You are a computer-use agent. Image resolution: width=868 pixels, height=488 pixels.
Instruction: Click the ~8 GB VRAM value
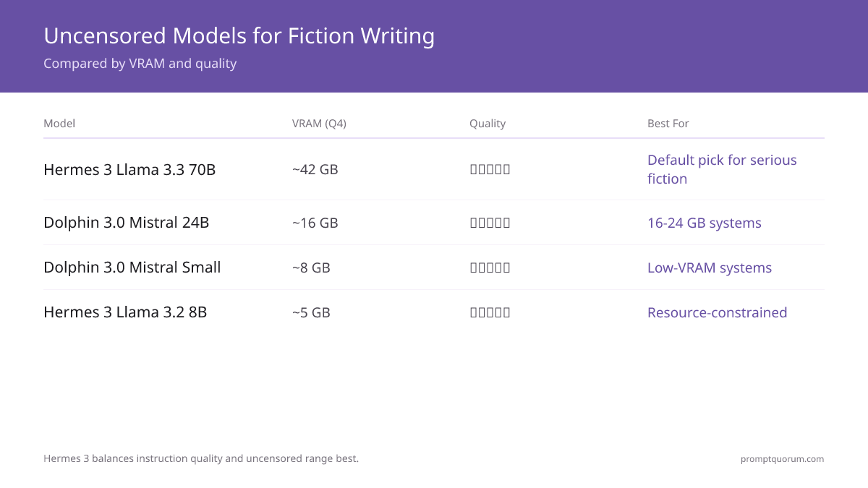tap(311, 267)
